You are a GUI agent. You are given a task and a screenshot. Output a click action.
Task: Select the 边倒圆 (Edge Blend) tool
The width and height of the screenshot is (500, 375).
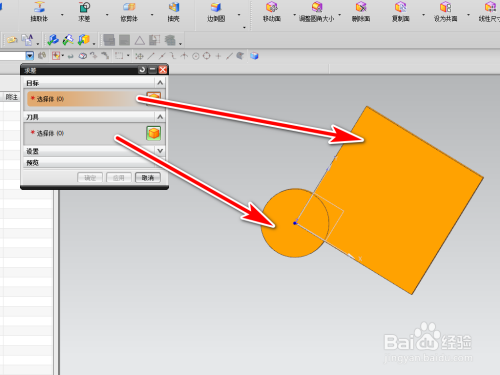(x=216, y=12)
